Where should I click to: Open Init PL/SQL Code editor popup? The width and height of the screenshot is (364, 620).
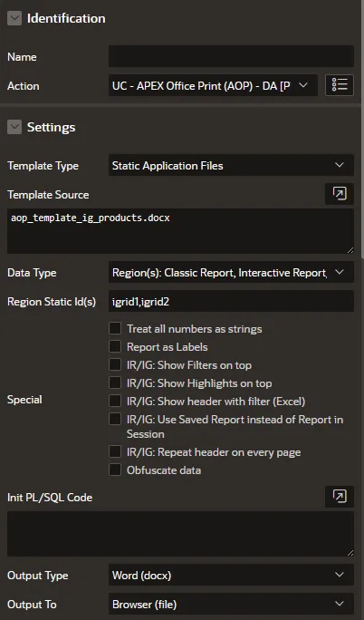340,496
